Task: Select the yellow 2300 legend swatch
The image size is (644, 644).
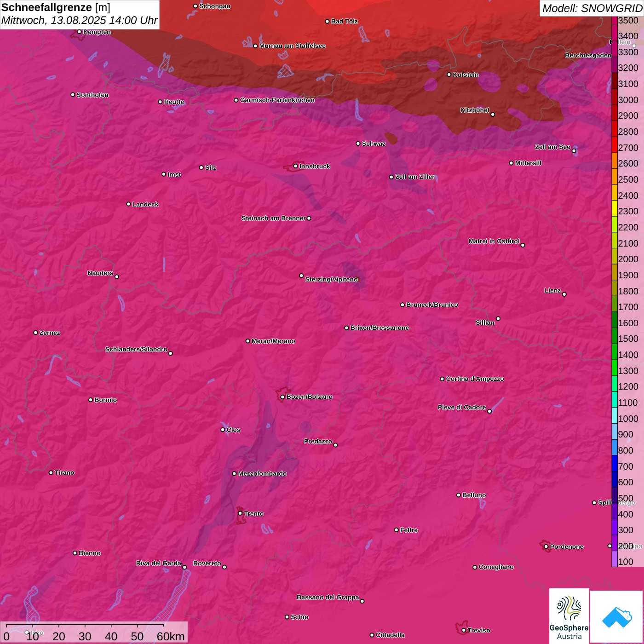Action: 615,208
